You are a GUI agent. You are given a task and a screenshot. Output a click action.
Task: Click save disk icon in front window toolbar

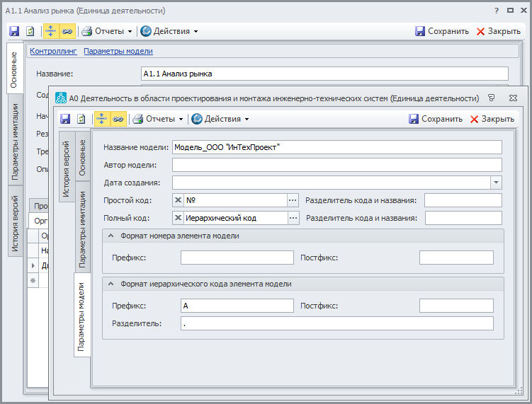tap(65, 119)
